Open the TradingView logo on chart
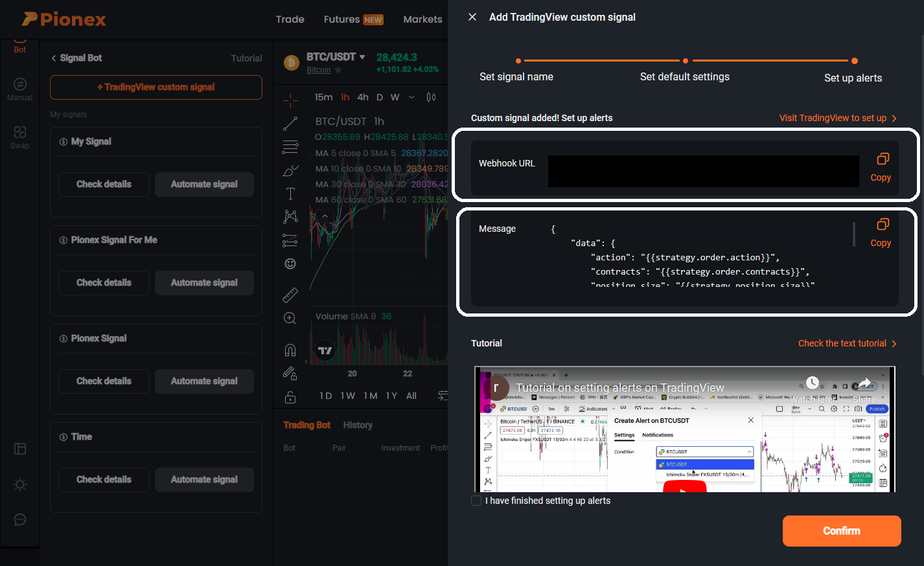This screenshot has height=566, width=924. [325, 350]
